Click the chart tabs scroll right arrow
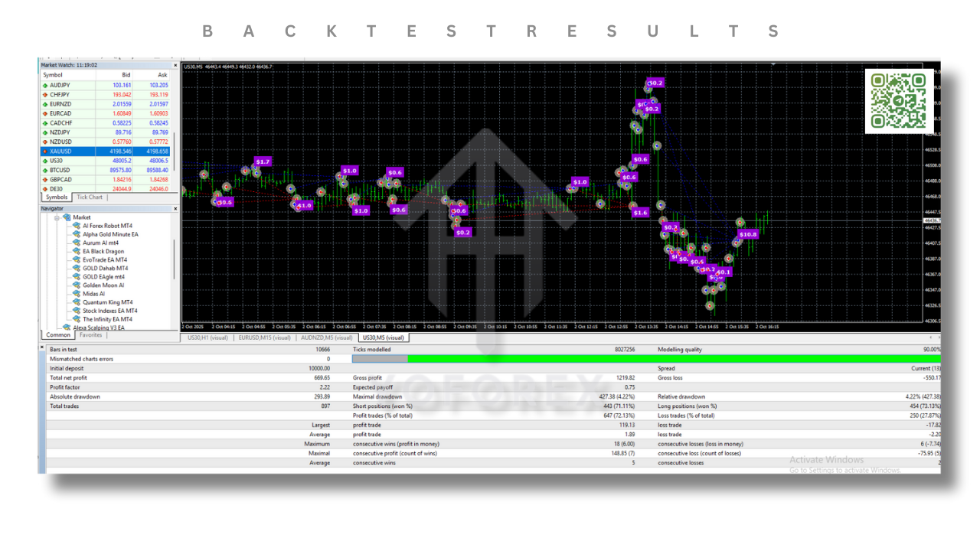 click(937, 337)
